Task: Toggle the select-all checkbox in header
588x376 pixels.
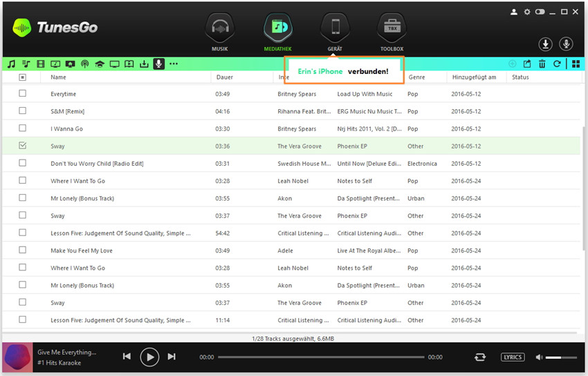Action: click(x=22, y=77)
